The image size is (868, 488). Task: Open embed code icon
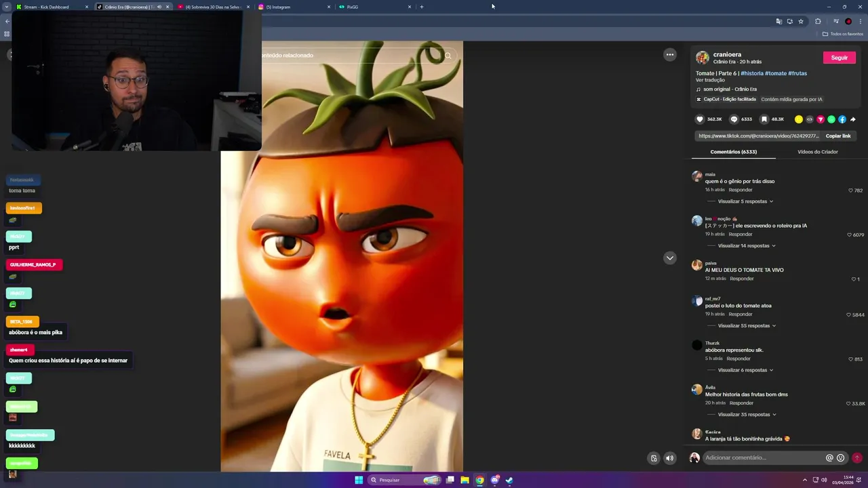(x=810, y=119)
